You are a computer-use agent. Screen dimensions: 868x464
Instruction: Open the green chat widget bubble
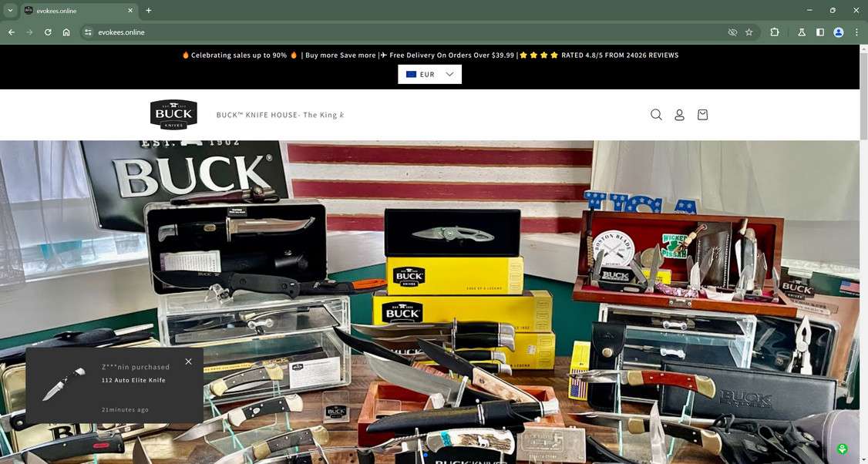842,448
